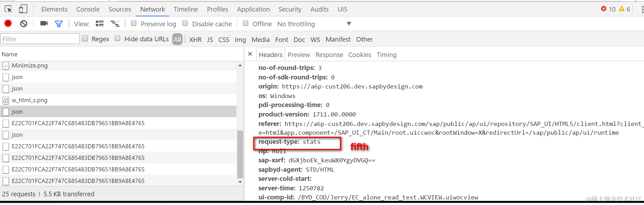The height and width of the screenshot is (205, 644).
Task: Open the No throttling dropdown
Action: click(x=314, y=24)
